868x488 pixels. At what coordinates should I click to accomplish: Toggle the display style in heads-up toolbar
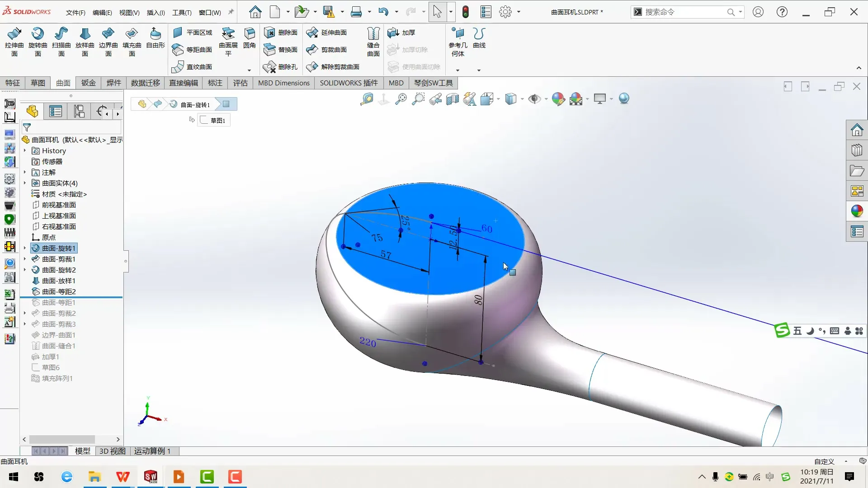click(x=511, y=99)
